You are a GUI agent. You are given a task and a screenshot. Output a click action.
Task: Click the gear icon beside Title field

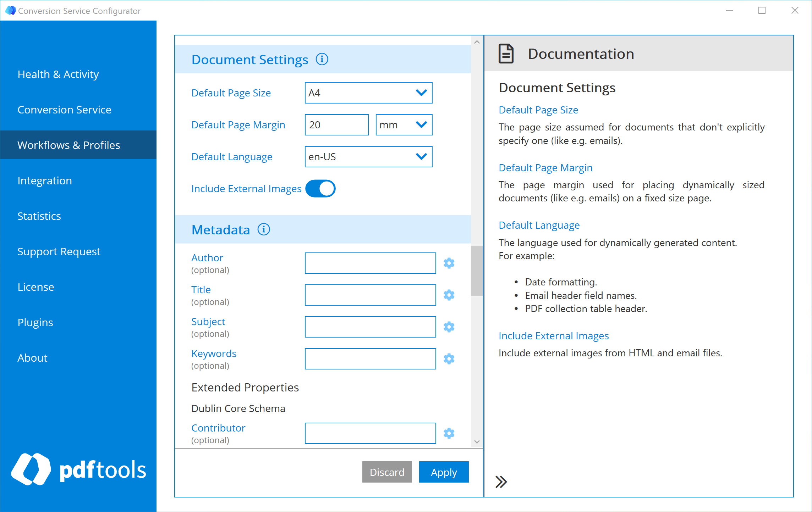tap(449, 295)
